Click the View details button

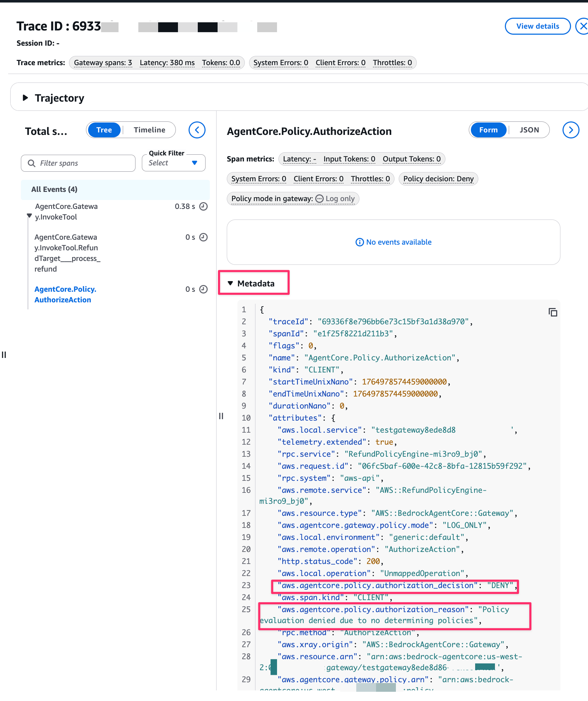click(537, 26)
